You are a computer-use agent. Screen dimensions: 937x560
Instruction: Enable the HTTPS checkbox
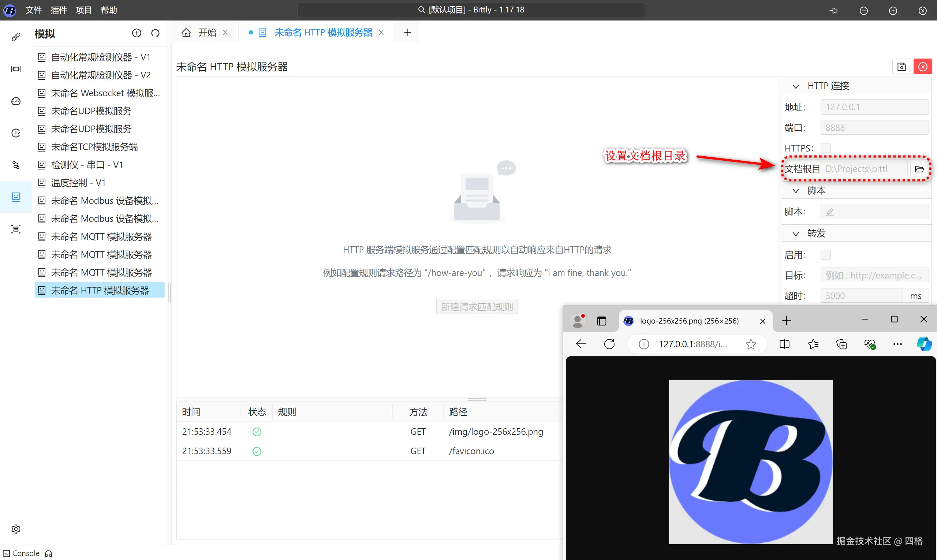(825, 148)
